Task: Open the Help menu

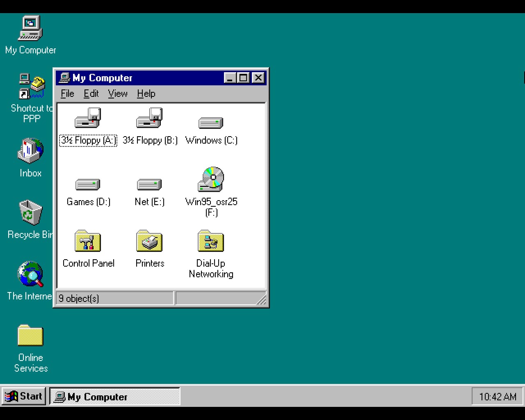Action: [x=146, y=94]
